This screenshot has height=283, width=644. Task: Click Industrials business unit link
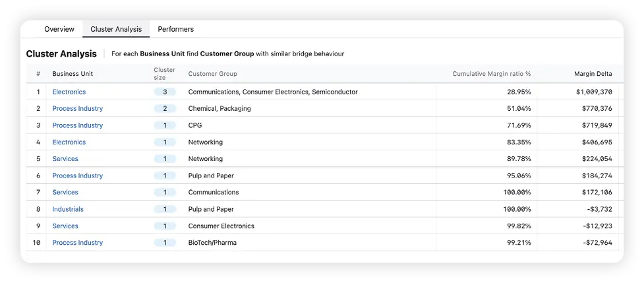pyautogui.click(x=68, y=209)
